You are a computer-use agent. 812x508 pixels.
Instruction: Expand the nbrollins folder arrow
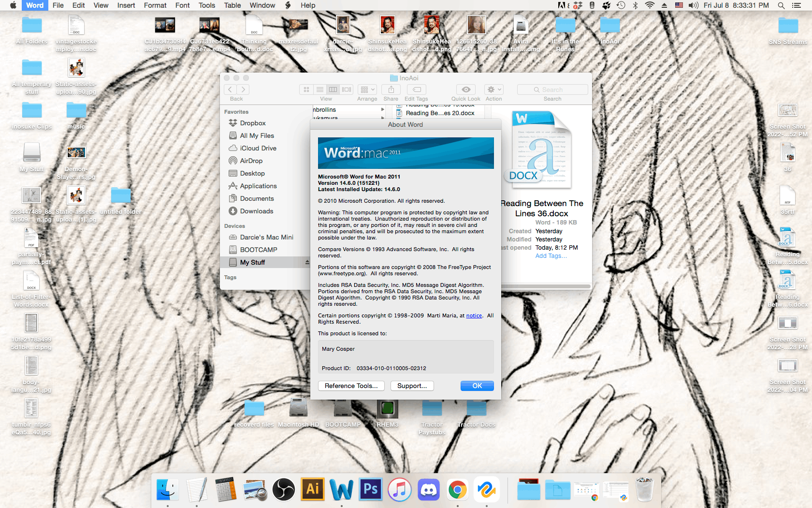[383, 110]
